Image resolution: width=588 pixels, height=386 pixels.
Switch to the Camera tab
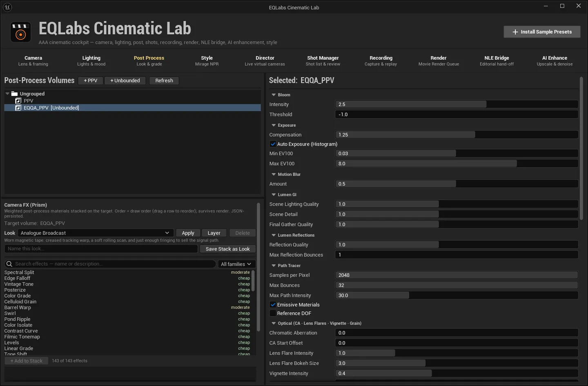[x=33, y=61]
